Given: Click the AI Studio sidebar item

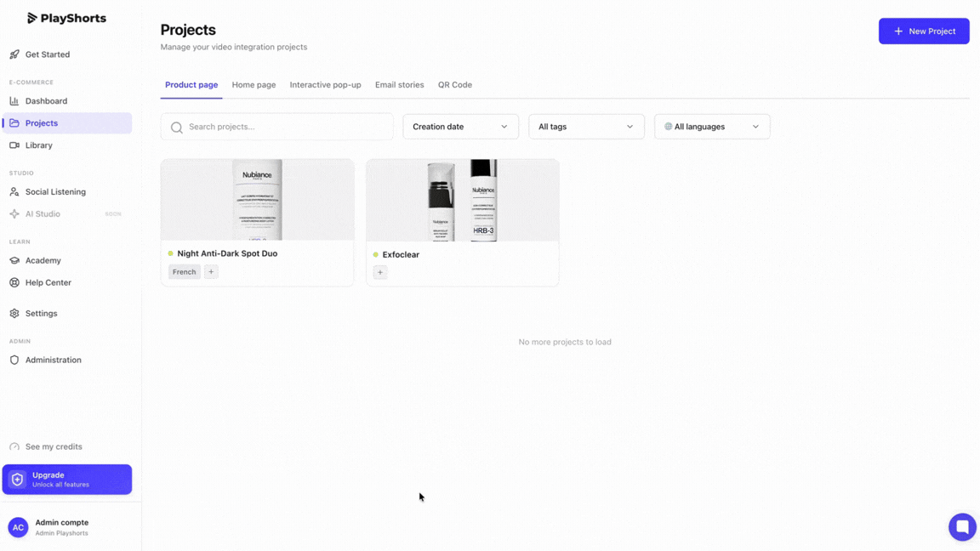Looking at the screenshot, I should click(x=67, y=213).
